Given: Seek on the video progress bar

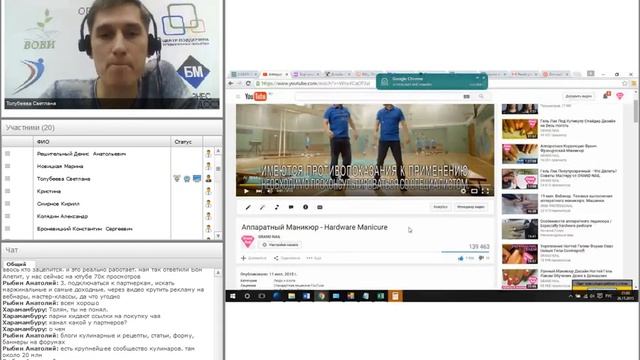Looking at the screenshot, I should tap(365, 185).
